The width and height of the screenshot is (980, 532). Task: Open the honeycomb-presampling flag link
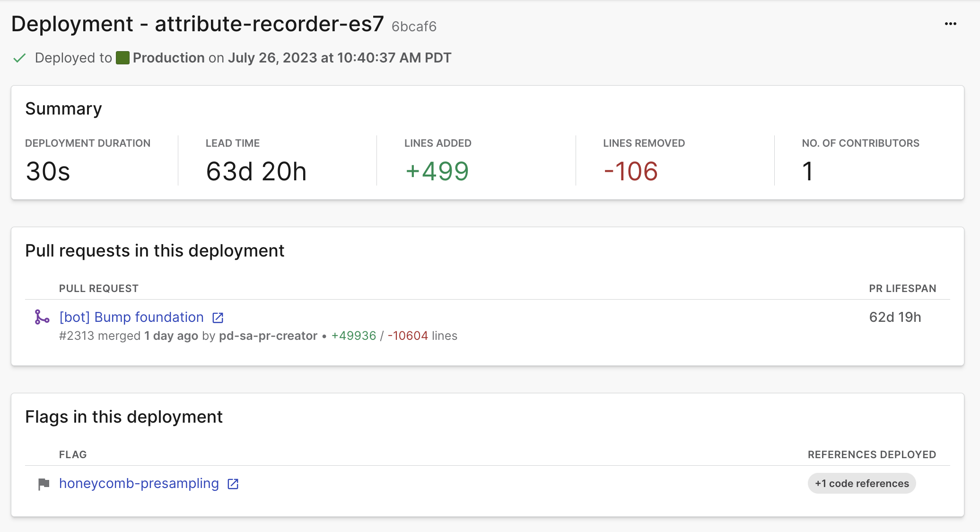139,483
